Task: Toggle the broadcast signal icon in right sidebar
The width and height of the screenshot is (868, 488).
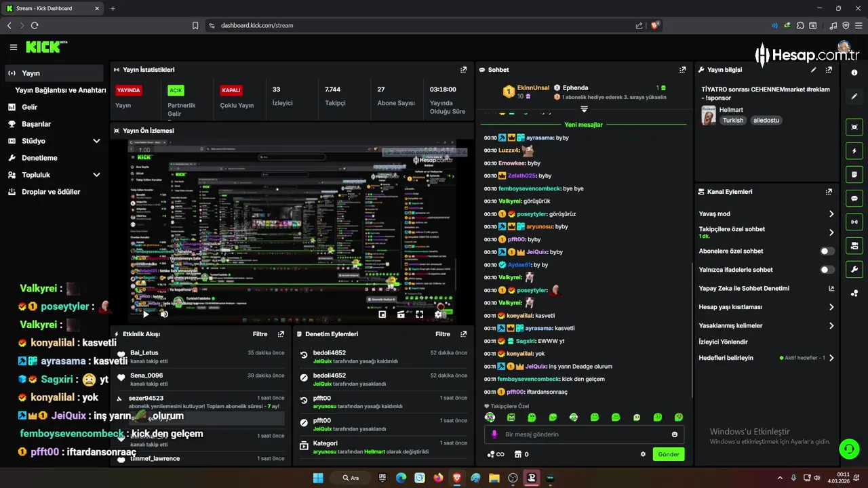Action: click(x=854, y=222)
